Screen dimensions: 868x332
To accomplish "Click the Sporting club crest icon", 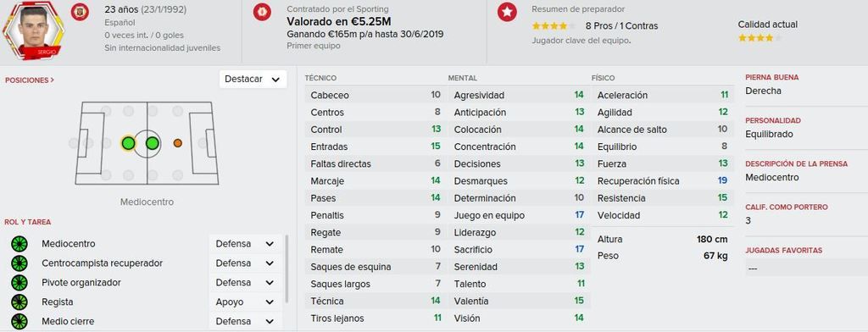I will point(262,12).
